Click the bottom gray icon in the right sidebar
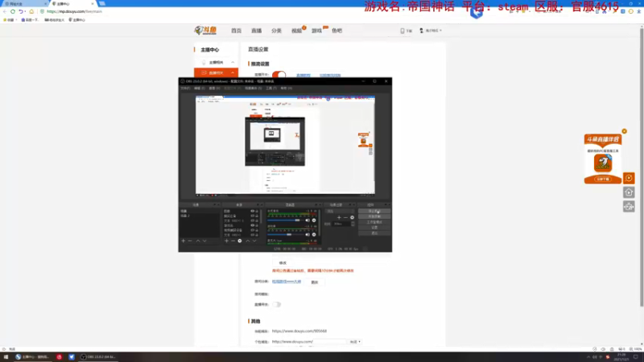The image size is (644, 362). point(629,207)
